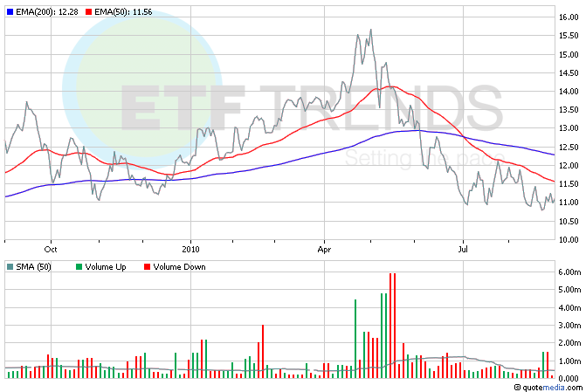Click the 13.50 price axis label

569,110
